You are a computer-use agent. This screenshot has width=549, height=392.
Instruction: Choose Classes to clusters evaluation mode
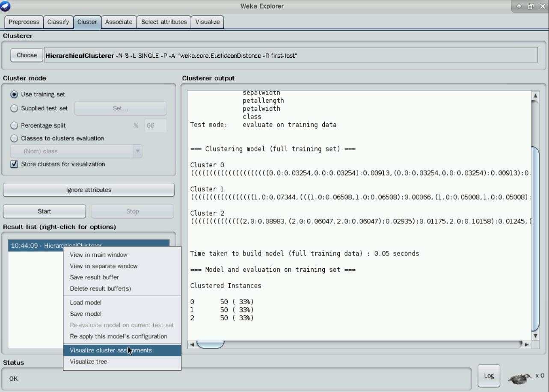[x=15, y=139]
